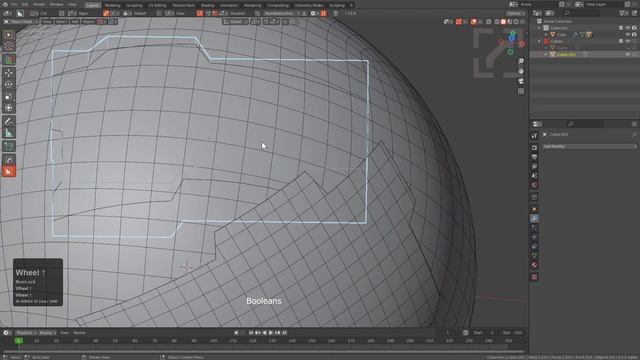Toggle camera view gizmo icon

521,81
